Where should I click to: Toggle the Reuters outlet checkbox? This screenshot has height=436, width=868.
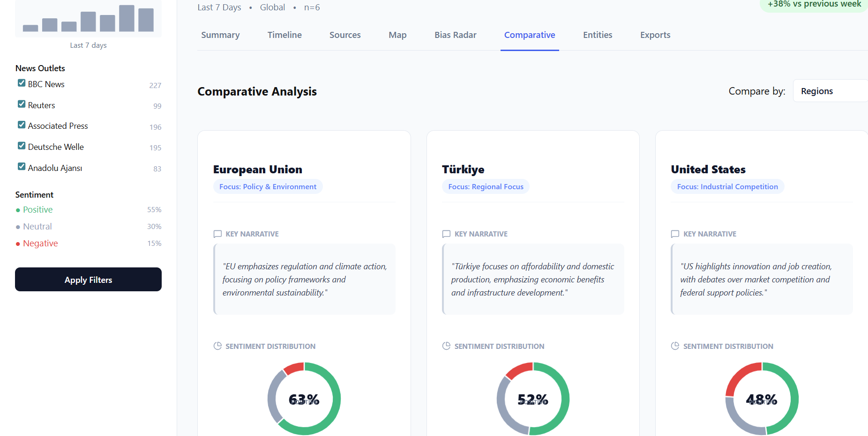coord(22,104)
